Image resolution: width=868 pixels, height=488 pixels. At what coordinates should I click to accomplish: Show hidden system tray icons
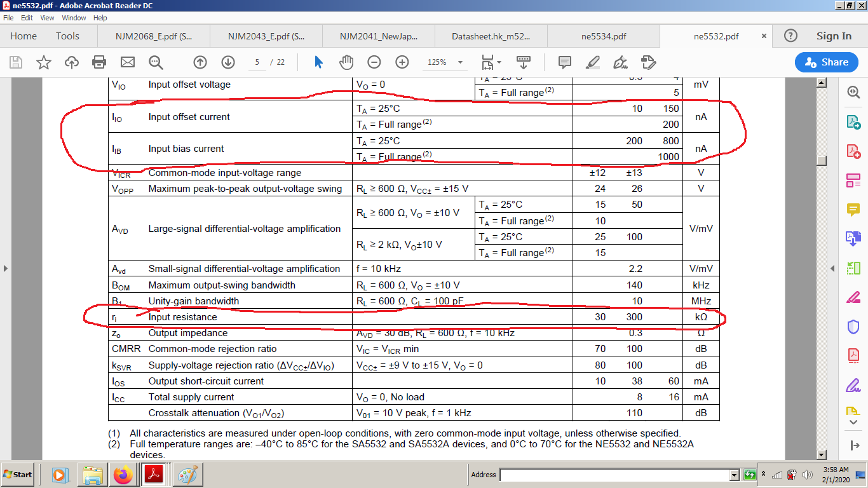[764, 475]
